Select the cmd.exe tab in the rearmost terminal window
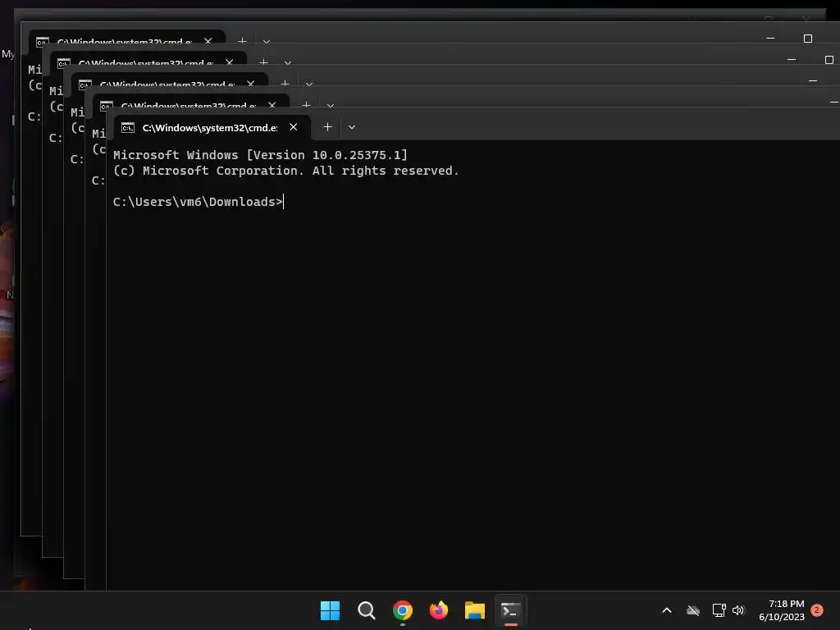The height and width of the screenshot is (630, 840). 124,41
